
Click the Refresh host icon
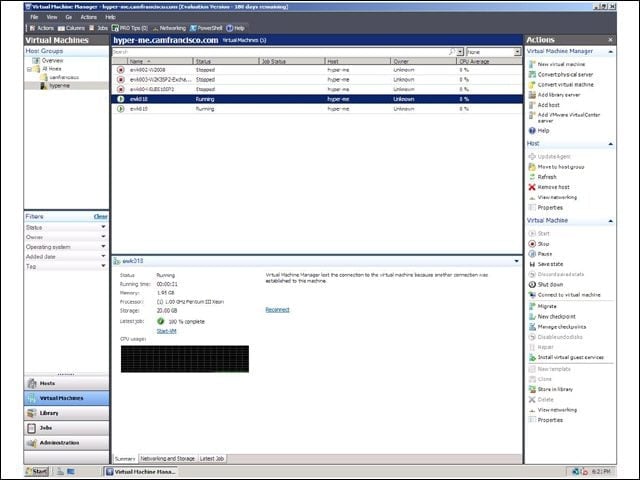click(532, 177)
